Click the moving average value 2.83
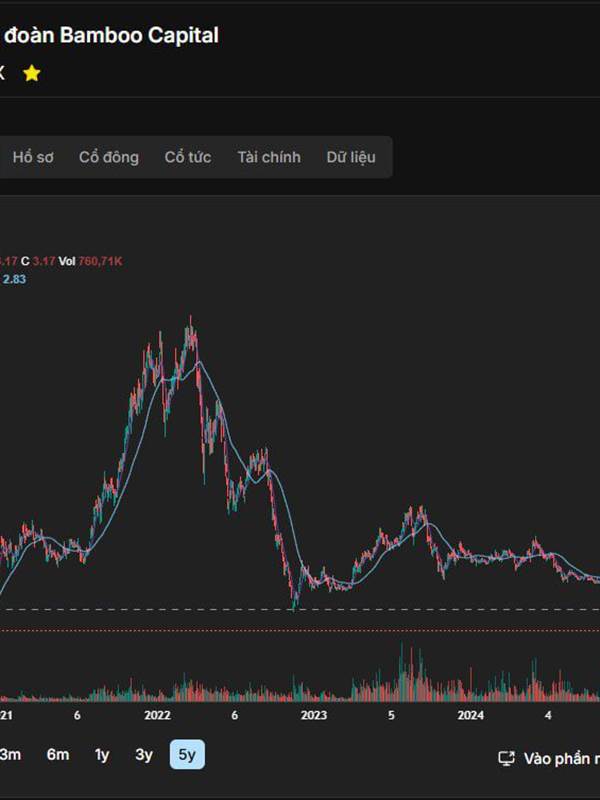Image resolution: width=600 pixels, height=800 pixels. coord(14,279)
